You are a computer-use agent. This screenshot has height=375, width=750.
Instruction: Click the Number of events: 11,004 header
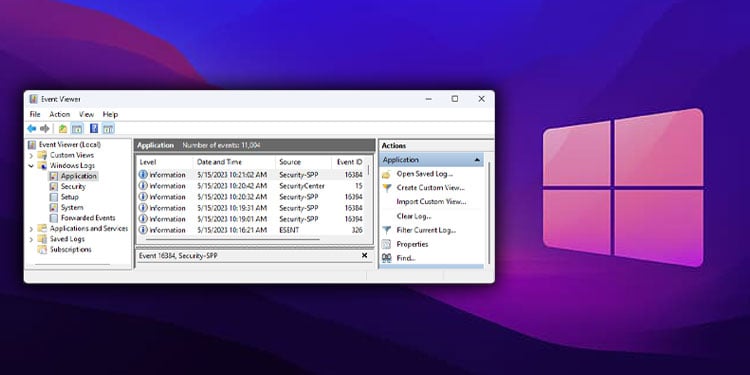[x=221, y=145]
